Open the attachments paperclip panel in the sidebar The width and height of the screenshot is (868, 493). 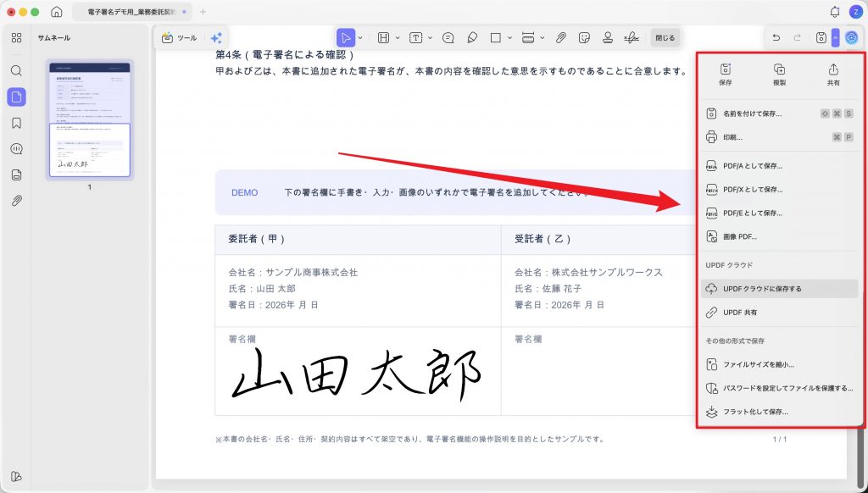[17, 200]
